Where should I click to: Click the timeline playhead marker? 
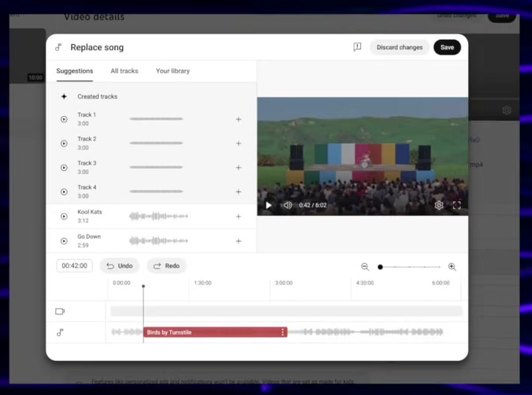(x=143, y=286)
